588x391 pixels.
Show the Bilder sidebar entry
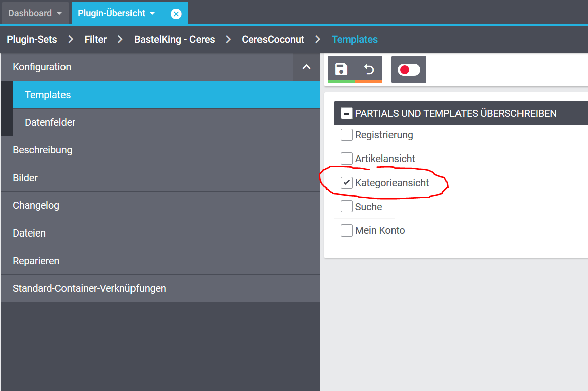160,178
